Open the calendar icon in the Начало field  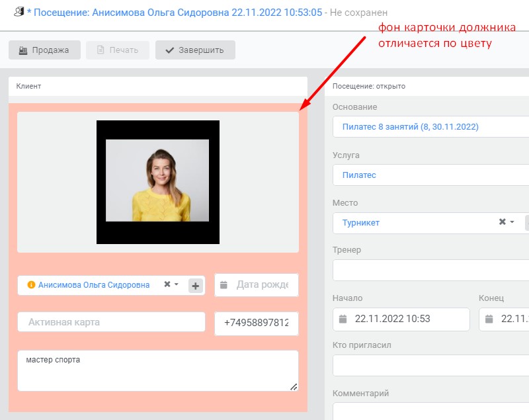click(343, 319)
